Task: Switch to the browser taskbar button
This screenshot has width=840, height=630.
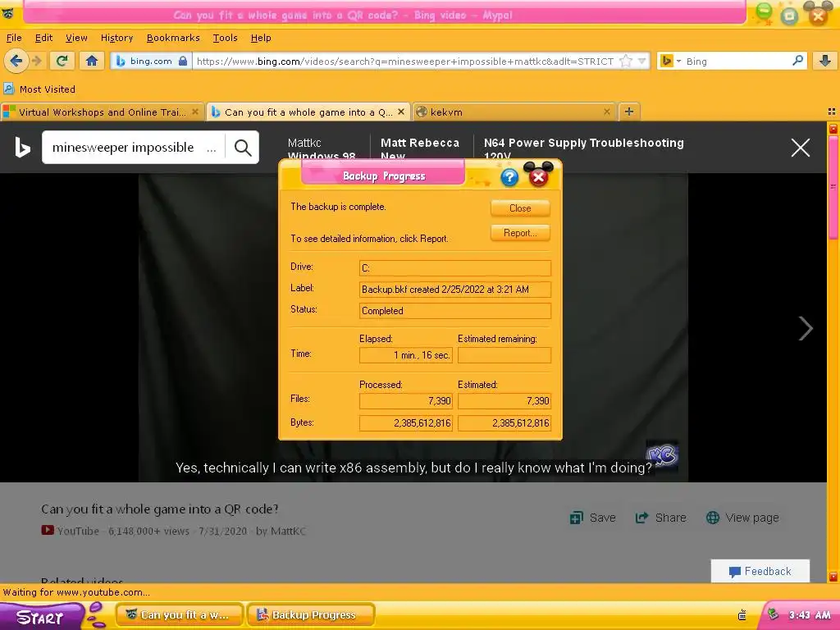Action: pyautogui.click(x=180, y=615)
